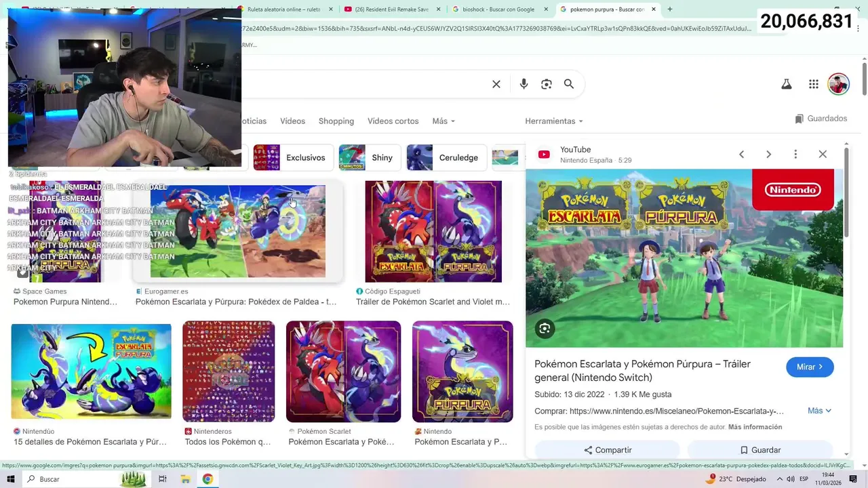Open Search Labs flask icon
The width and height of the screenshot is (868, 488).
(787, 84)
